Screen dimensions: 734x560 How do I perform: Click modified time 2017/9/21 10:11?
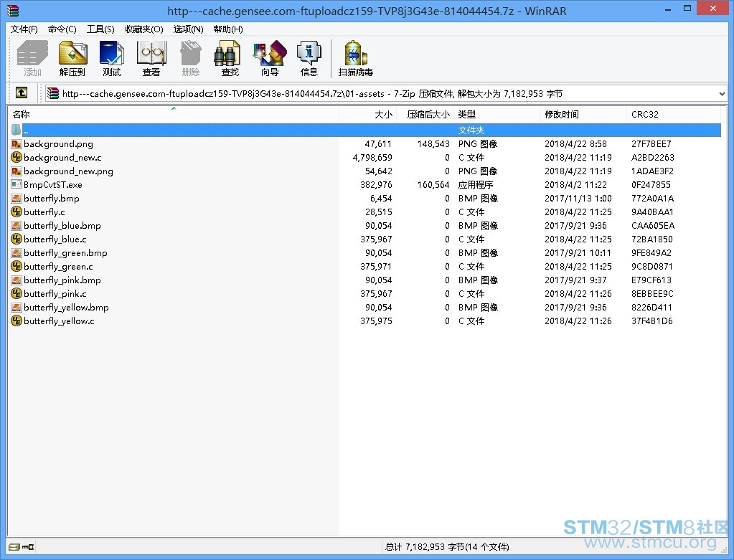click(x=578, y=253)
